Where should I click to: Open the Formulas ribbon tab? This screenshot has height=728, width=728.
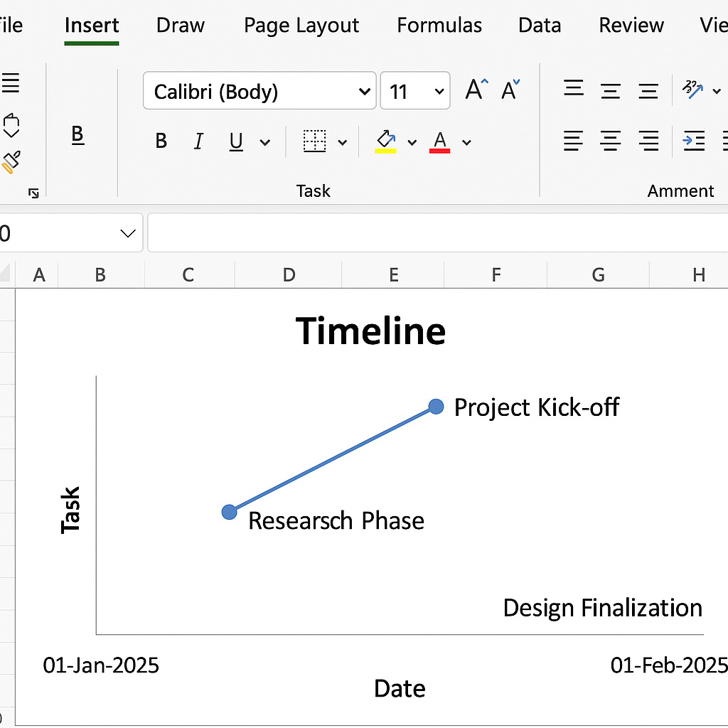tap(439, 26)
